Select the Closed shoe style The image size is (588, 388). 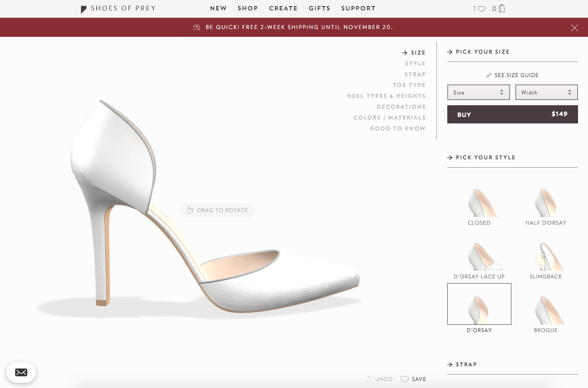479,207
